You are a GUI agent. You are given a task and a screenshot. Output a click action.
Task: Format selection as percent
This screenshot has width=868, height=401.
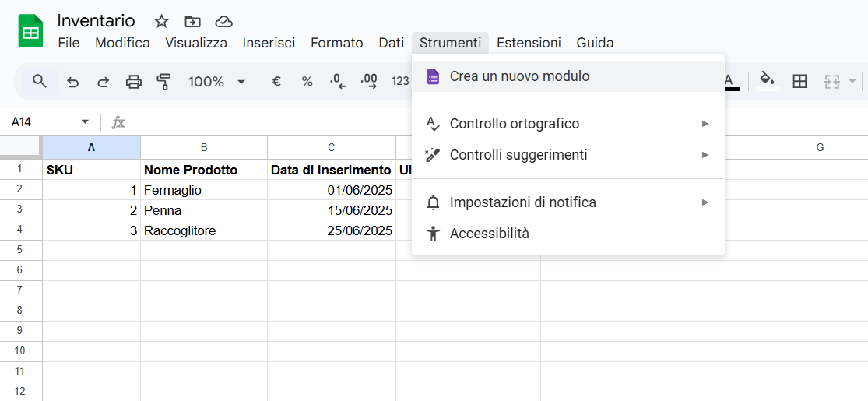click(307, 82)
